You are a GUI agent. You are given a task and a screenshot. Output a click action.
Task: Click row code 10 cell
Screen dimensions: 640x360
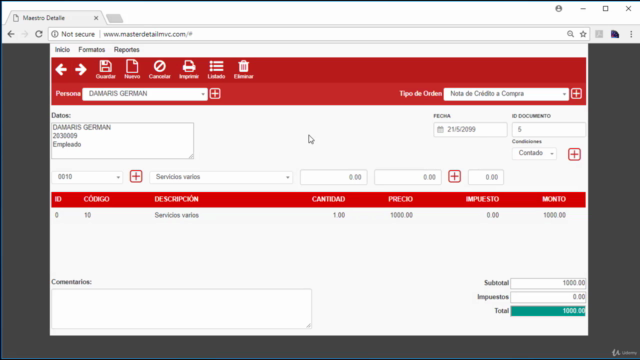click(x=87, y=215)
